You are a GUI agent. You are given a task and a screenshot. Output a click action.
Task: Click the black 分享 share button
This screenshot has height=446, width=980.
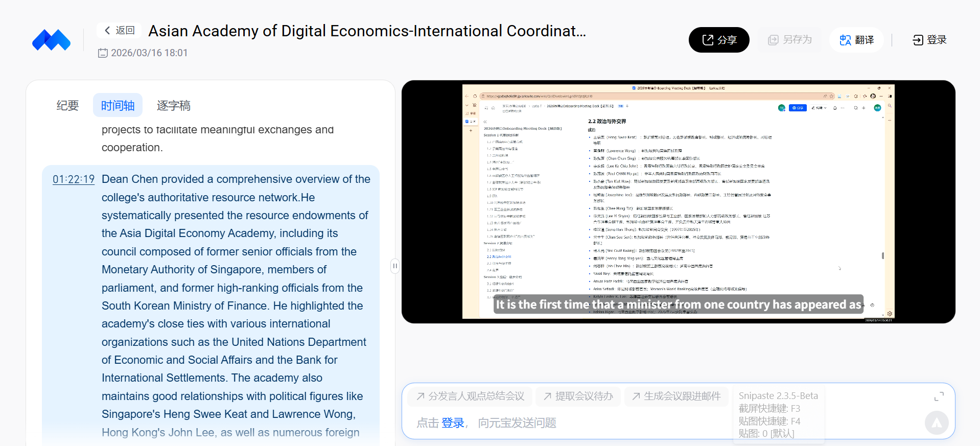coord(719,40)
